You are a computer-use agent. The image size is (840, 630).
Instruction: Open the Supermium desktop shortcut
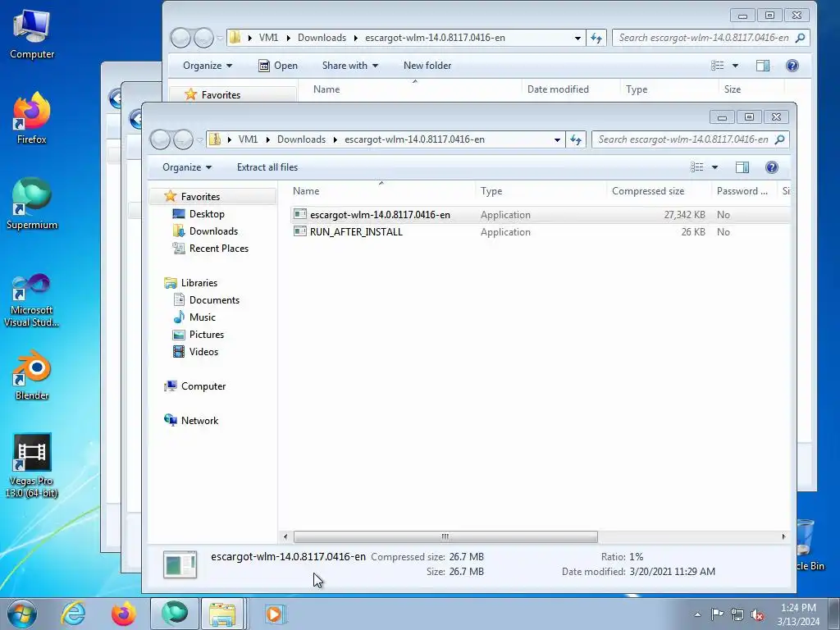[32, 204]
